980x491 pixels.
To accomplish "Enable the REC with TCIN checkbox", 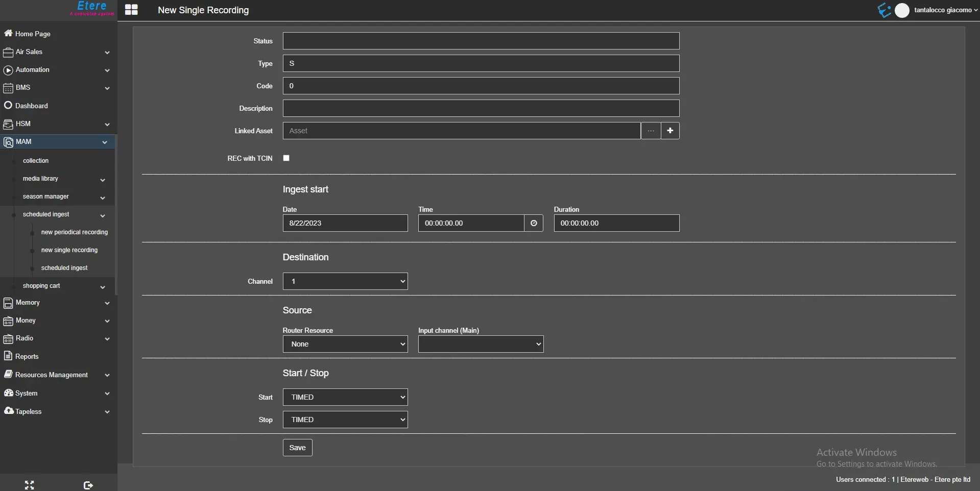I will tap(286, 158).
